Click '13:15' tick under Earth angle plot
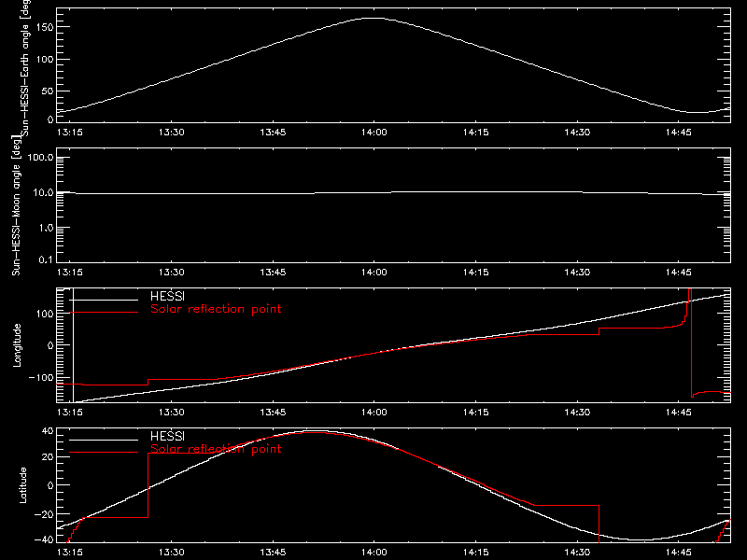 [x=69, y=133]
